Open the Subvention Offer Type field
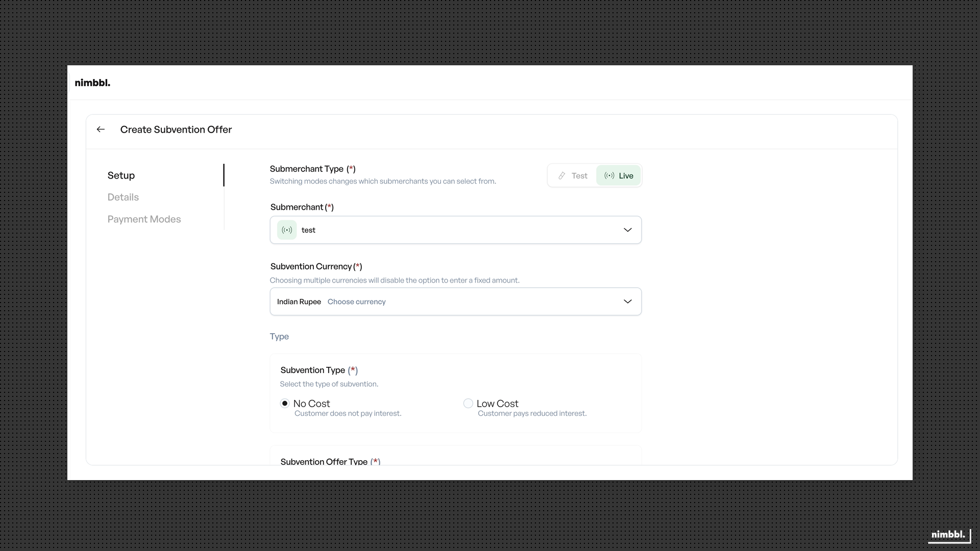Screen dimensions: 980x551 point(330,461)
